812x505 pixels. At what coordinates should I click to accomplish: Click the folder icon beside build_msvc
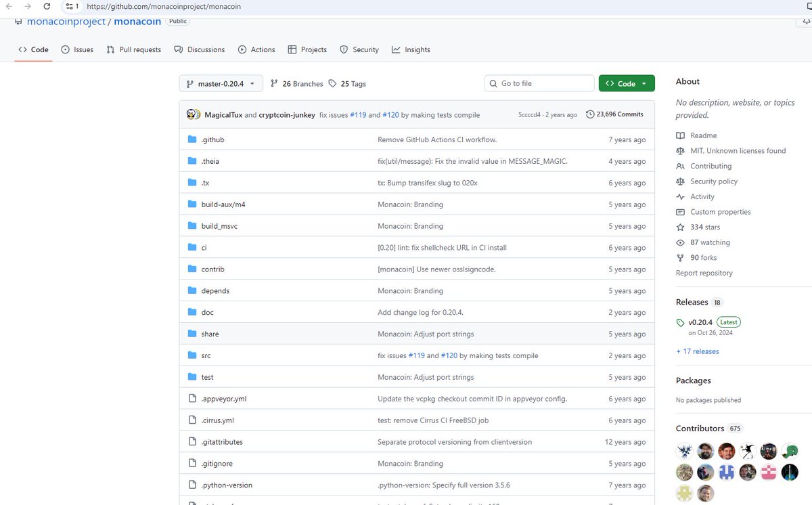(192, 226)
